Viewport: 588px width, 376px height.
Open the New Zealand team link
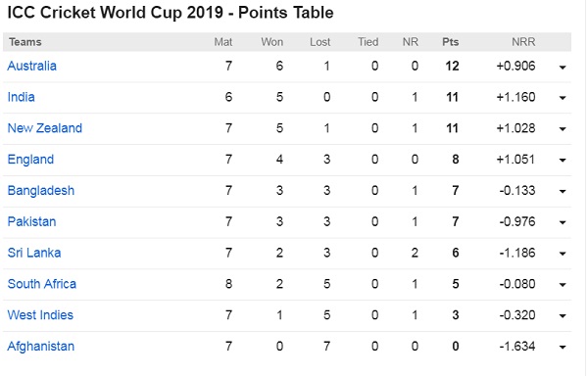[45, 128]
